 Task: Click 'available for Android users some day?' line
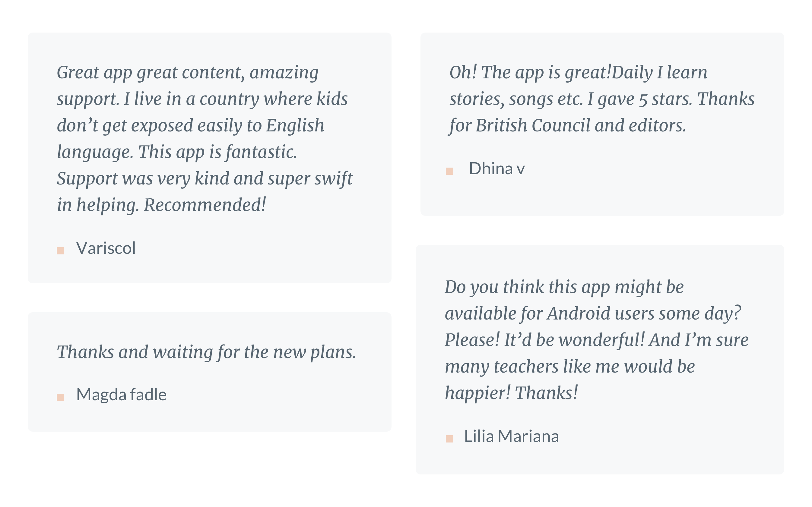tap(592, 313)
